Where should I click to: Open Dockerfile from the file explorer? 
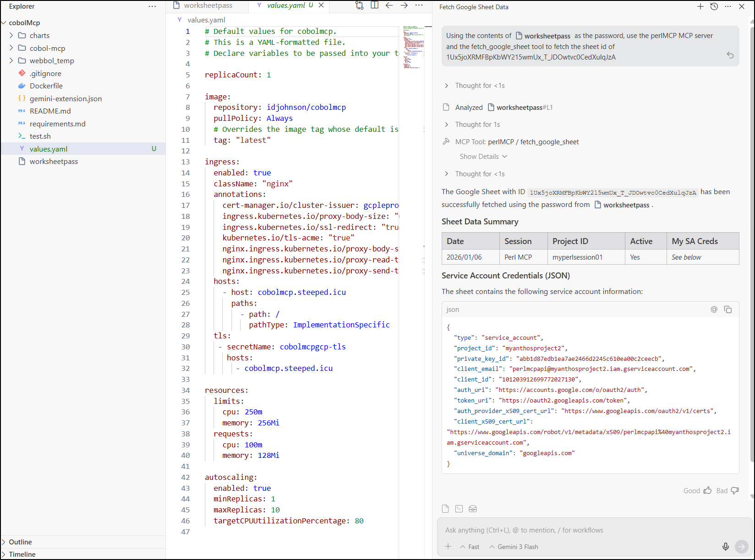46,86
